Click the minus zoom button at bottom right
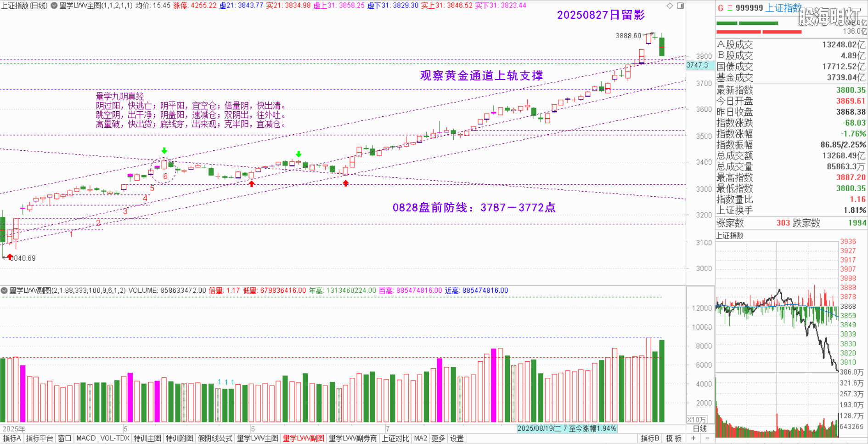This screenshot has height=444, width=868. (707, 438)
